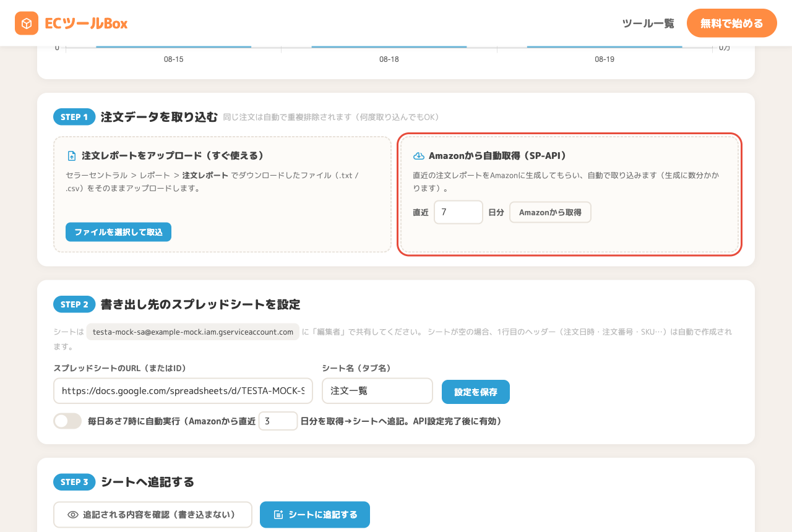Click the 08-19 chart axis label
The height and width of the screenshot is (532, 792).
pyautogui.click(x=605, y=59)
